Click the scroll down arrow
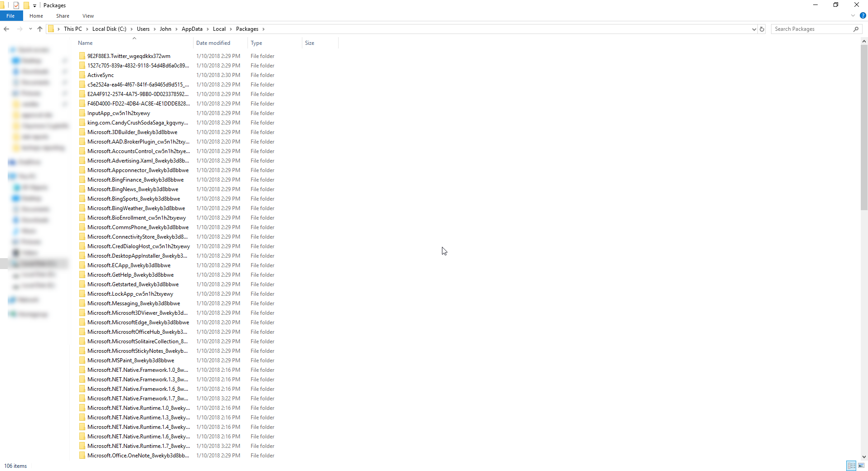This screenshot has width=868, height=471. [x=864, y=457]
